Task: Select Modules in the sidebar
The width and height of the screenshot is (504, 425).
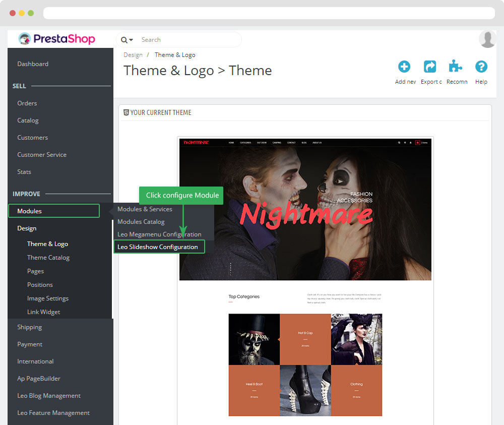Action: (x=54, y=211)
